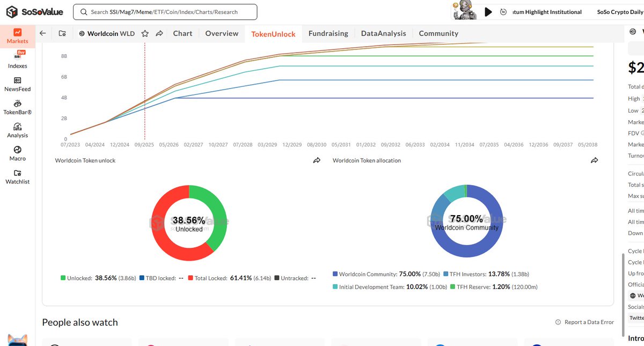Click the watchlist folder star icon
The width and height of the screenshot is (644, 346).
[x=62, y=33]
